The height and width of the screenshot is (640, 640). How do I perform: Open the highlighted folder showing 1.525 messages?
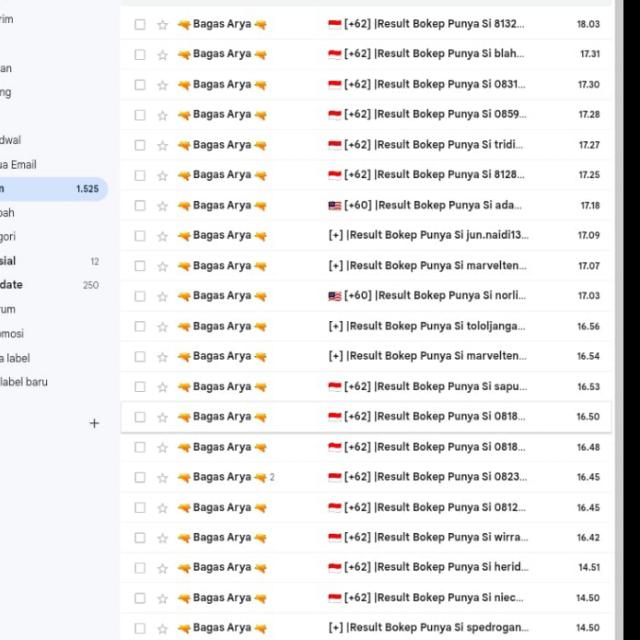(x=50, y=188)
